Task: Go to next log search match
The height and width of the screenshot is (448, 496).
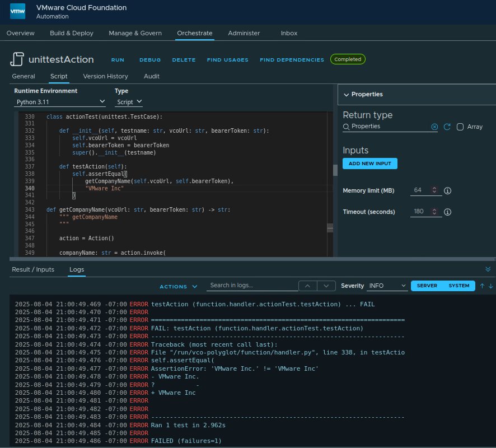Action: click(x=326, y=286)
